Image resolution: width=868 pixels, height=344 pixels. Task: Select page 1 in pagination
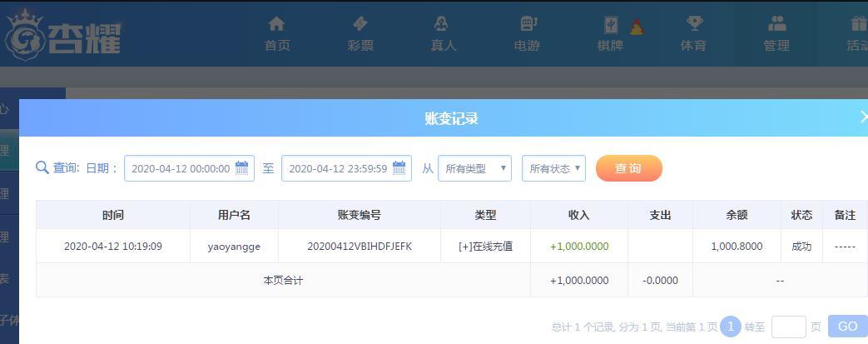(x=730, y=327)
